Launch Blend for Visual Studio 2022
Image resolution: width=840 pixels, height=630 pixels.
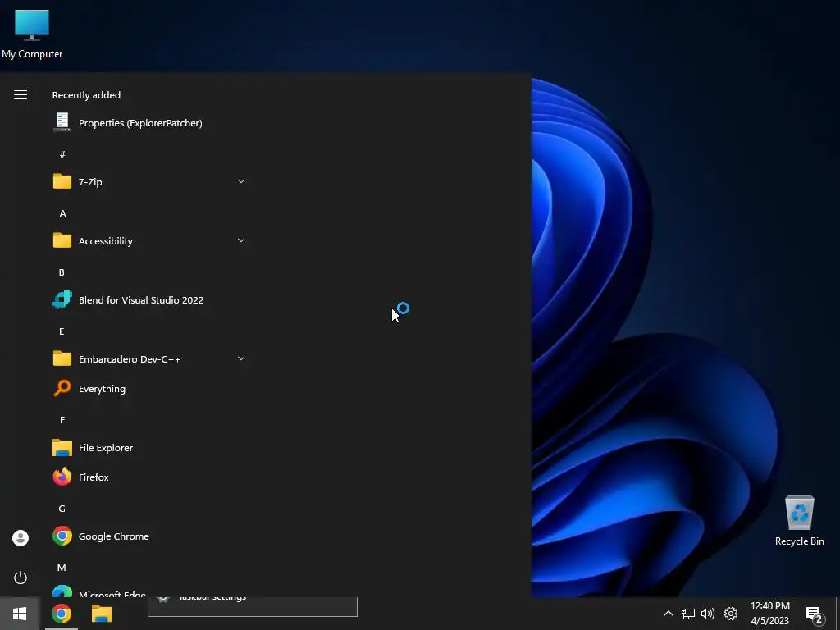[x=150, y=300]
